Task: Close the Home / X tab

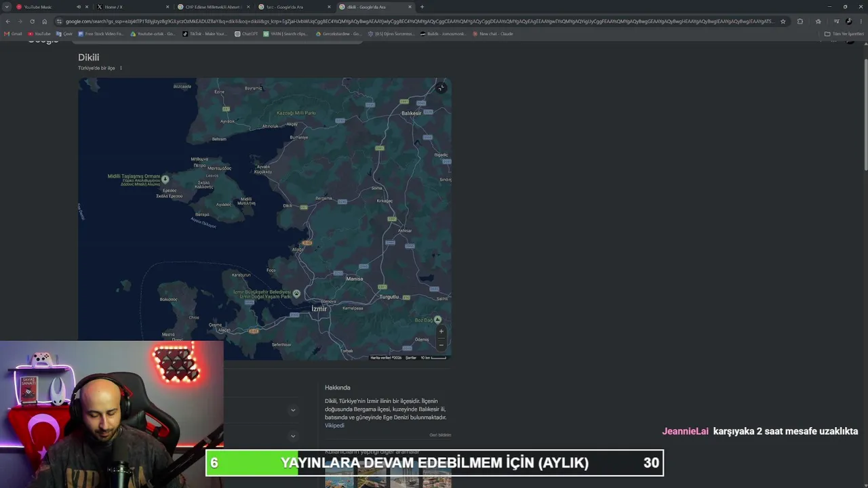Action: tap(167, 7)
